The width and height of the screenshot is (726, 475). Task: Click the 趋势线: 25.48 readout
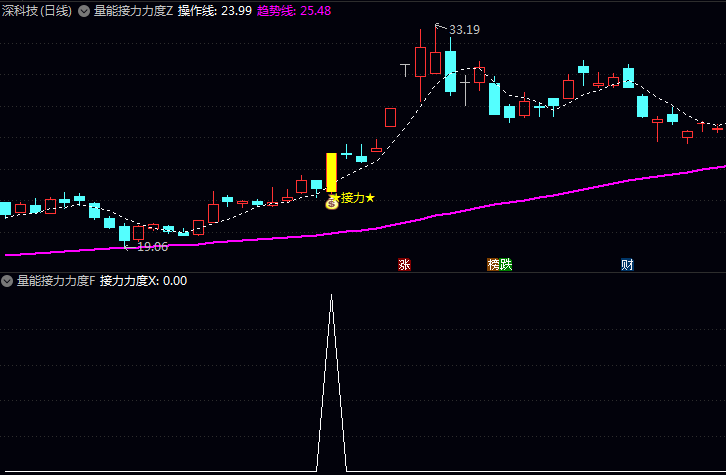click(x=294, y=11)
